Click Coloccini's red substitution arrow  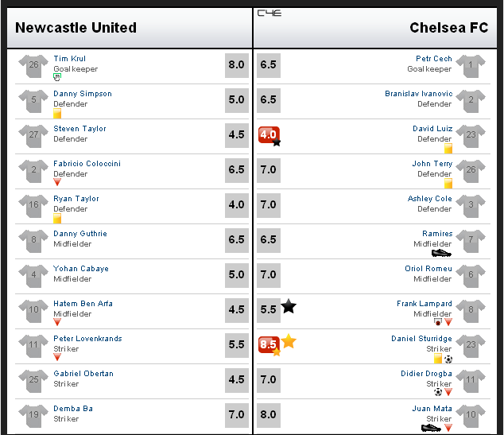pos(57,182)
